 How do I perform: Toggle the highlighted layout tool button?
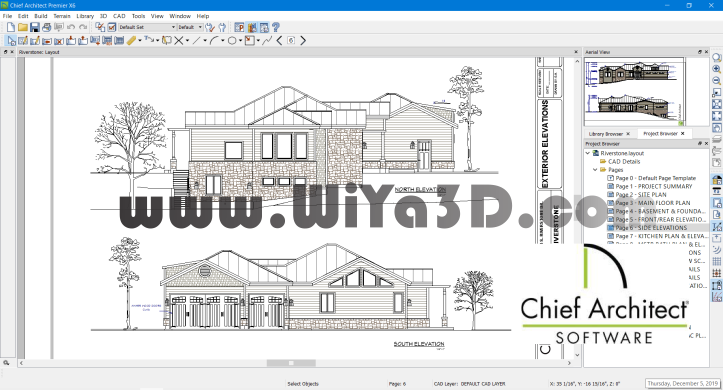click(252, 28)
